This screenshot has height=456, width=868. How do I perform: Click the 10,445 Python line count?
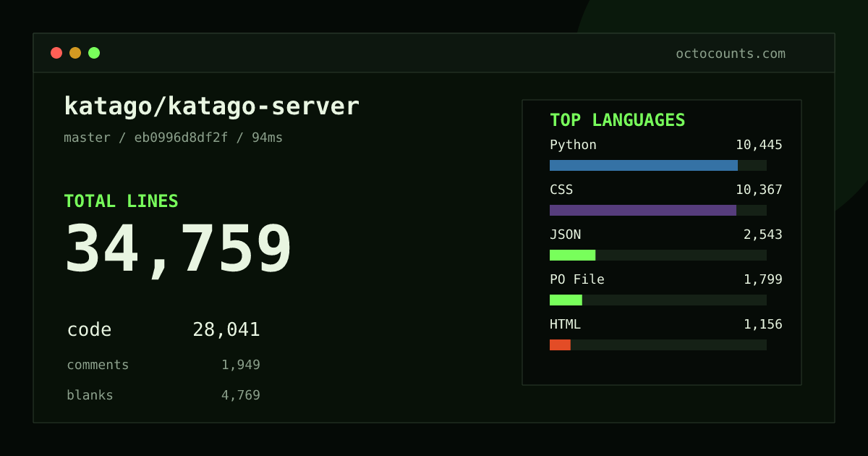pyautogui.click(x=759, y=145)
